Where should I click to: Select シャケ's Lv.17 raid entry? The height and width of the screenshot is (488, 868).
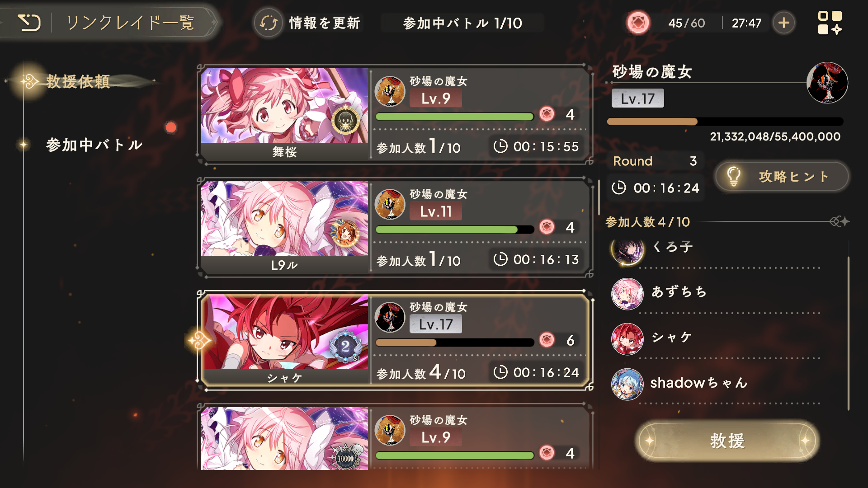[x=395, y=340]
